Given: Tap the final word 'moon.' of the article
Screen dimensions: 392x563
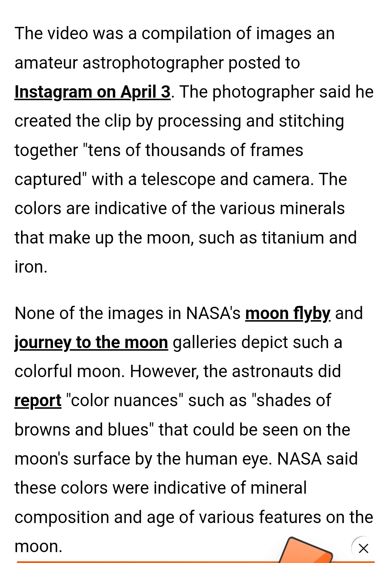Looking at the screenshot, I should click(x=38, y=546).
